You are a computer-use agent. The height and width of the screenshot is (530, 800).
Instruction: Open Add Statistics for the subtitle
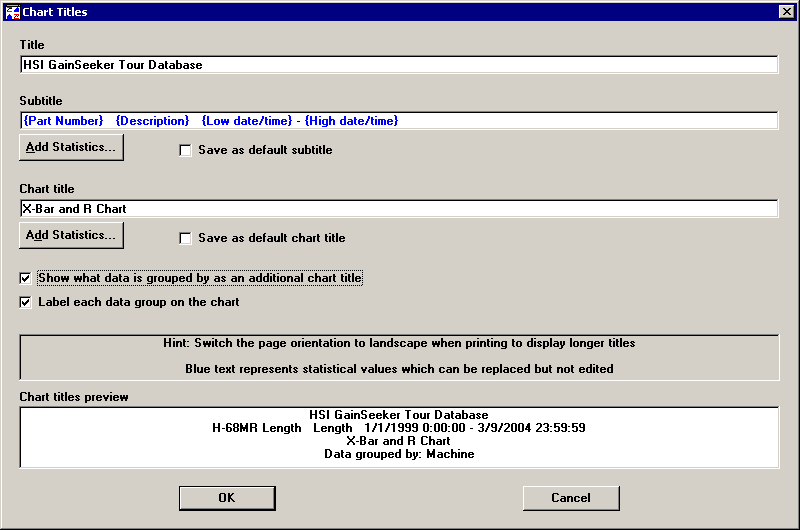tap(71, 148)
